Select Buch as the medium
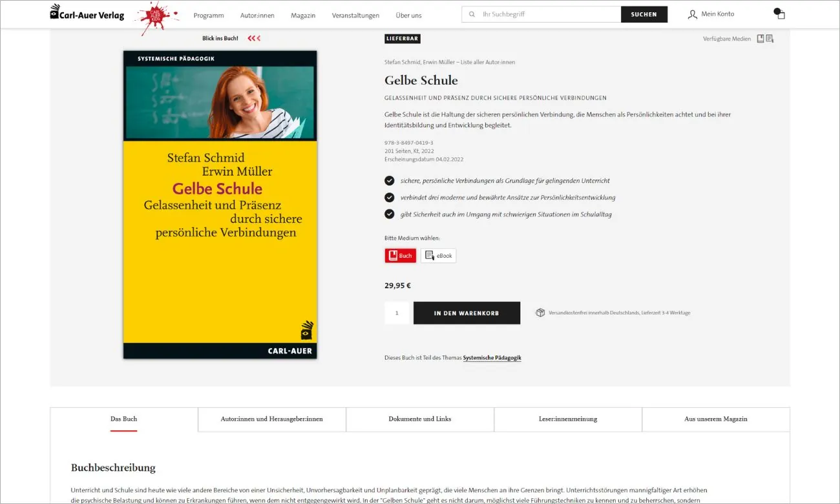Screen dimensions: 840x504 coord(400,255)
